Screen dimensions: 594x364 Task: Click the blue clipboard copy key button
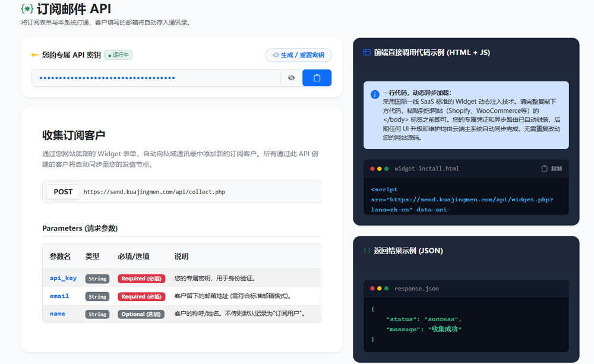click(x=317, y=78)
